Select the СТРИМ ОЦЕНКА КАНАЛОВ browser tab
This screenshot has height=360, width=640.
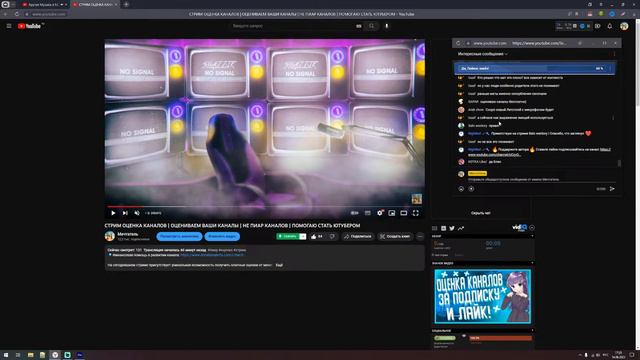coord(95,4)
